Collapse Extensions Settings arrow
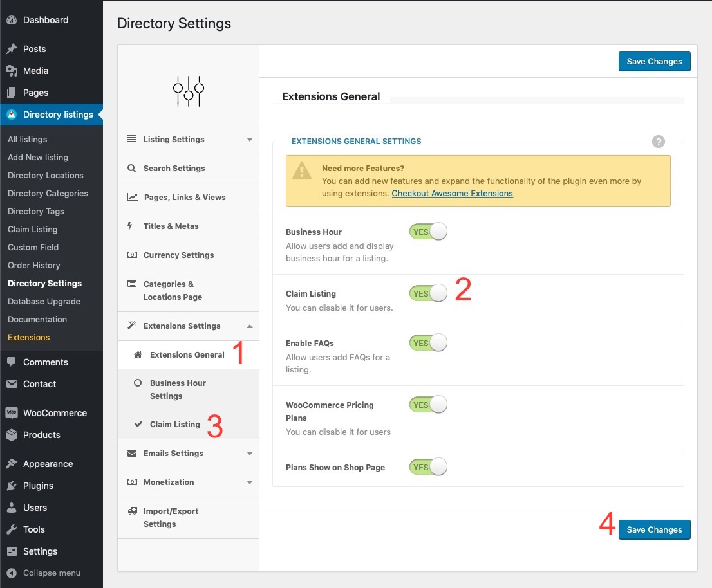 point(250,326)
